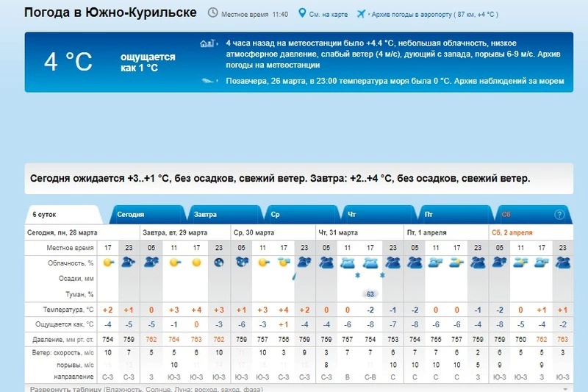Click the sea wave icon in blue banner
The image size is (588, 392).
coord(209,81)
